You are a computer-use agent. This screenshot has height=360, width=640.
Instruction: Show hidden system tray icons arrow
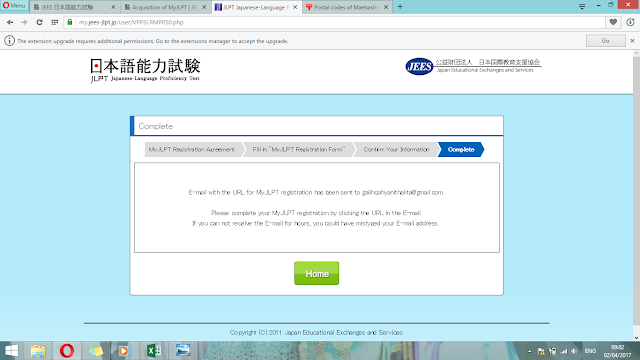(x=529, y=351)
